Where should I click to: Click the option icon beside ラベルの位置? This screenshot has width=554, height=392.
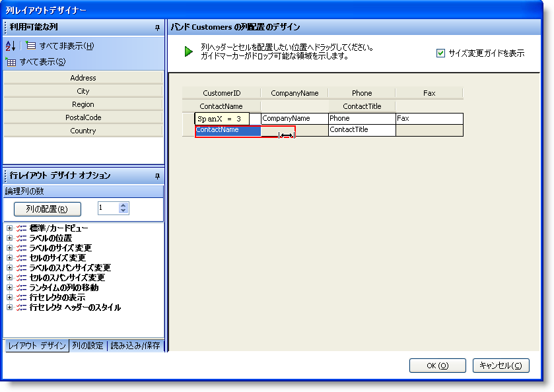(20, 237)
